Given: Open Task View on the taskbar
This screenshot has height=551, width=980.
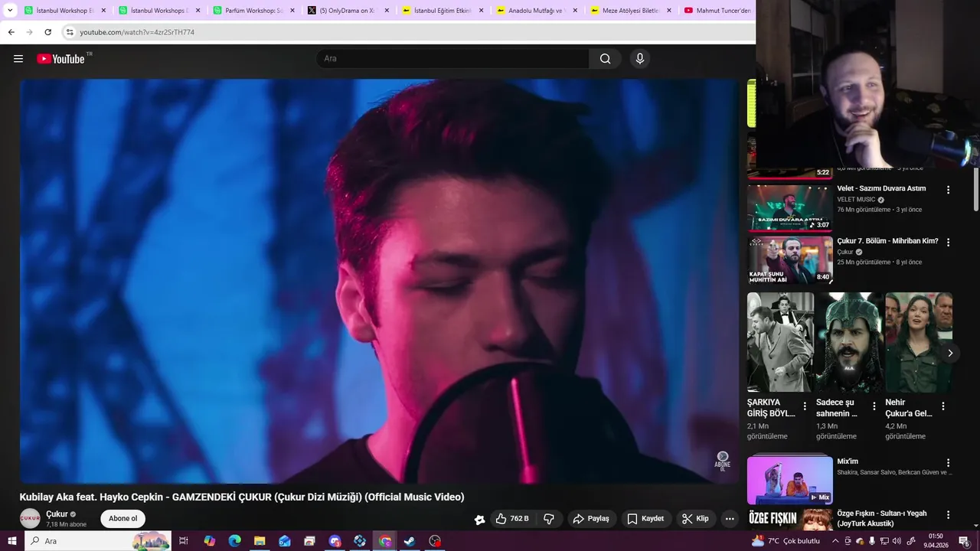Looking at the screenshot, I should 184,541.
